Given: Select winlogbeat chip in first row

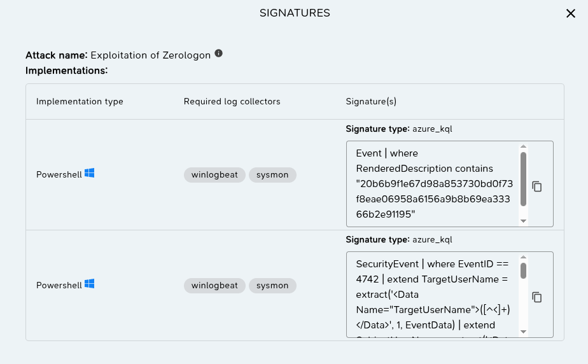Looking at the screenshot, I should [214, 175].
